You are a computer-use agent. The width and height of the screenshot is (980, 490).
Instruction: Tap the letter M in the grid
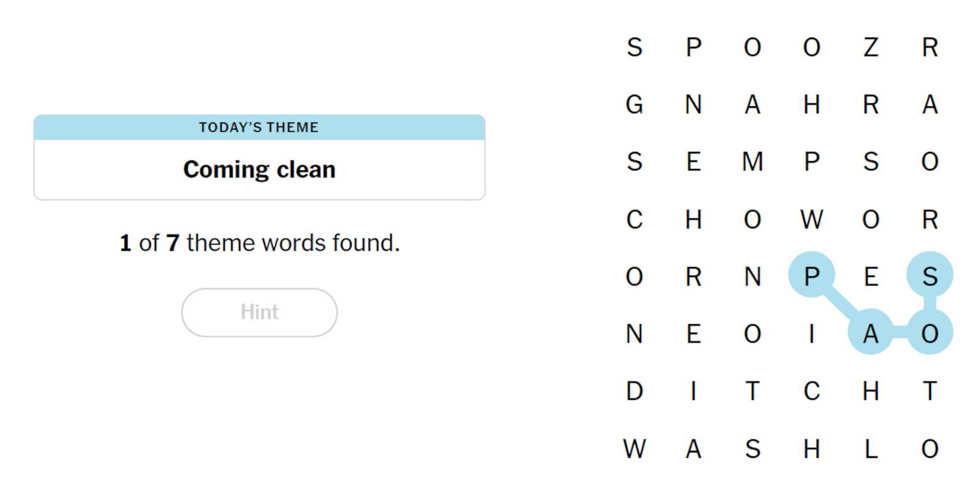(753, 162)
